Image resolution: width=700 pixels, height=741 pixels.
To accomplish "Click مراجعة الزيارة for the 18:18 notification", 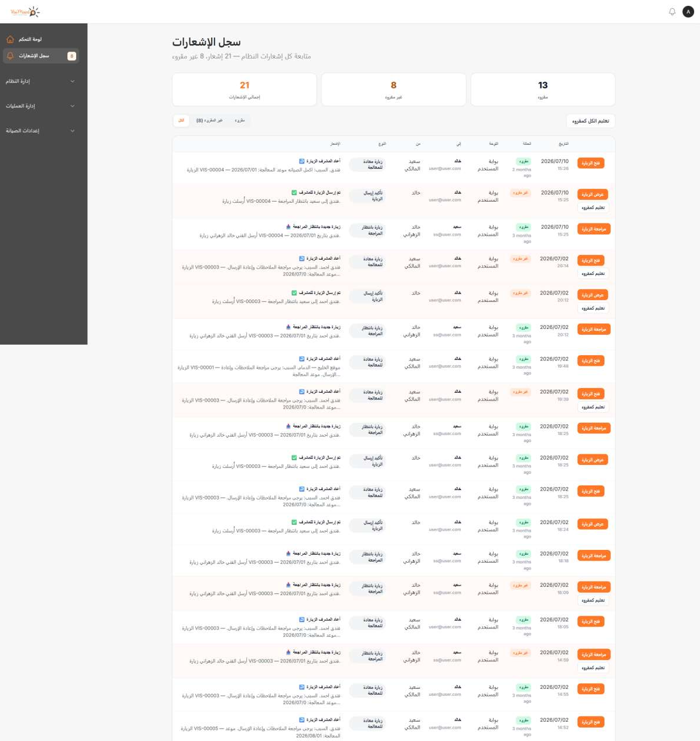I will [594, 555].
